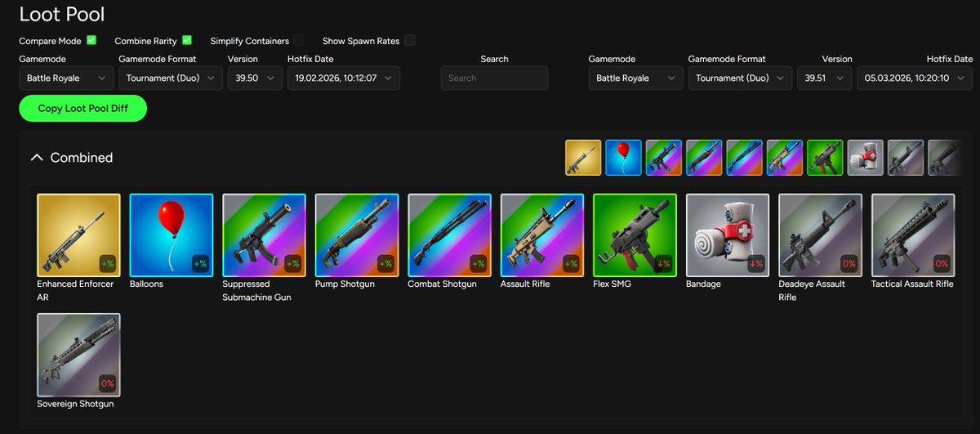The width and height of the screenshot is (980, 434).
Task: Click the 'Tactical Assault Rifle' caption text
Action: click(x=912, y=284)
